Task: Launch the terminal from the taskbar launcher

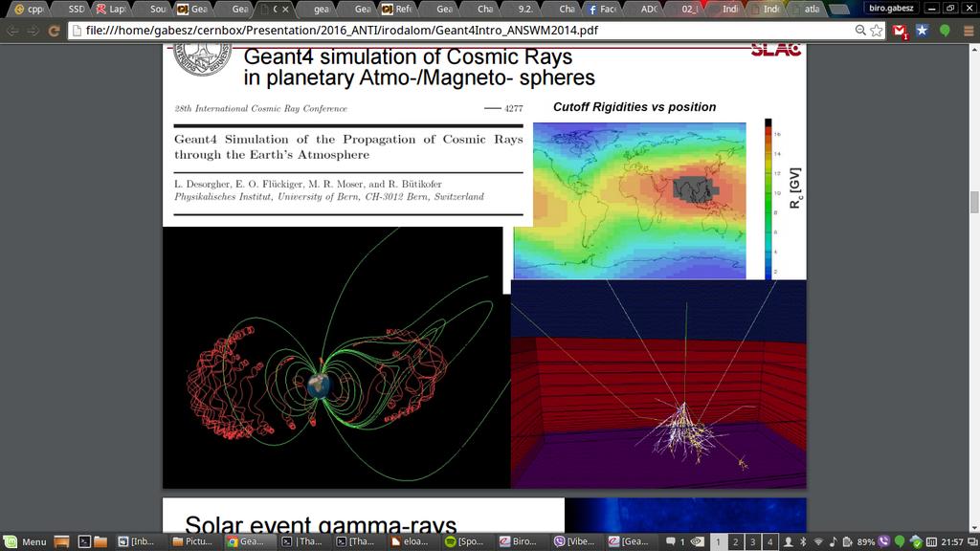Action: pyautogui.click(x=84, y=541)
